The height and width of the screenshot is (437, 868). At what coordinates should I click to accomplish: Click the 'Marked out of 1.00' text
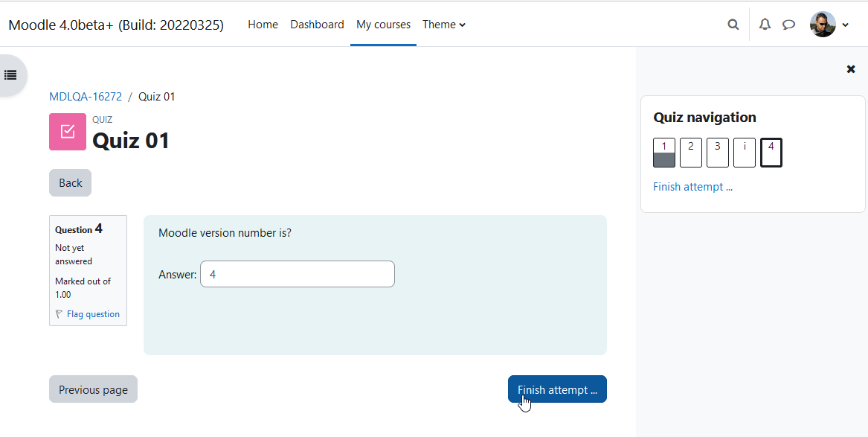click(x=83, y=288)
